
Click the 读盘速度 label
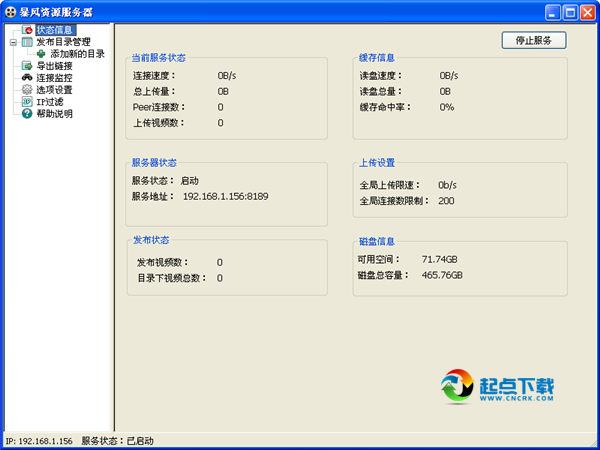tap(381, 76)
